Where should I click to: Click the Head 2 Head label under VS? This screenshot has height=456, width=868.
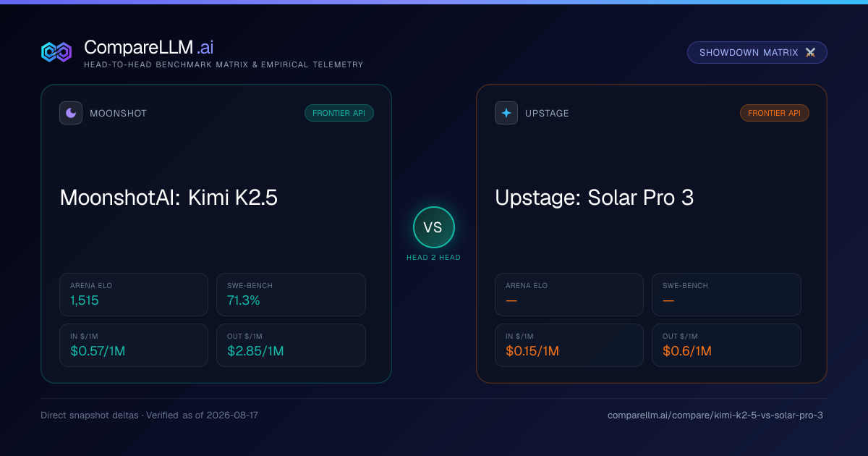(x=433, y=258)
